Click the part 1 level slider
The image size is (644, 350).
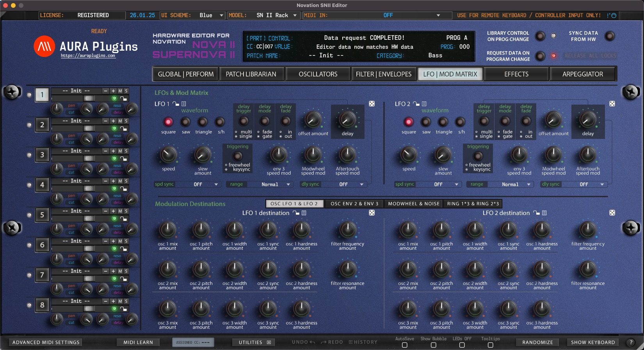tap(89, 98)
